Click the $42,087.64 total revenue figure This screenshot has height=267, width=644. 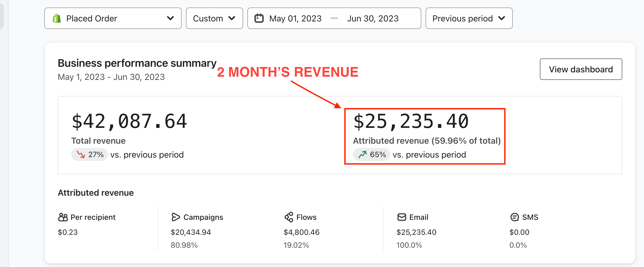pos(129,121)
